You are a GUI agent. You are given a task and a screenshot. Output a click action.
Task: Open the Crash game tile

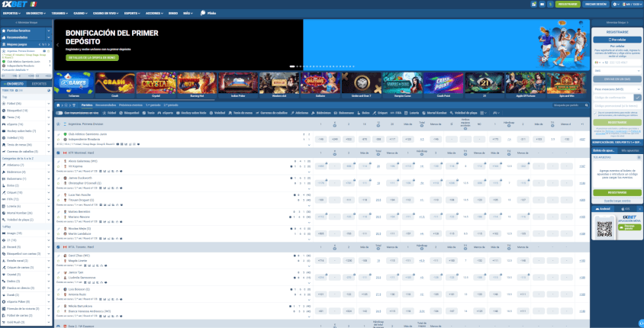click(x=115, y=85)
